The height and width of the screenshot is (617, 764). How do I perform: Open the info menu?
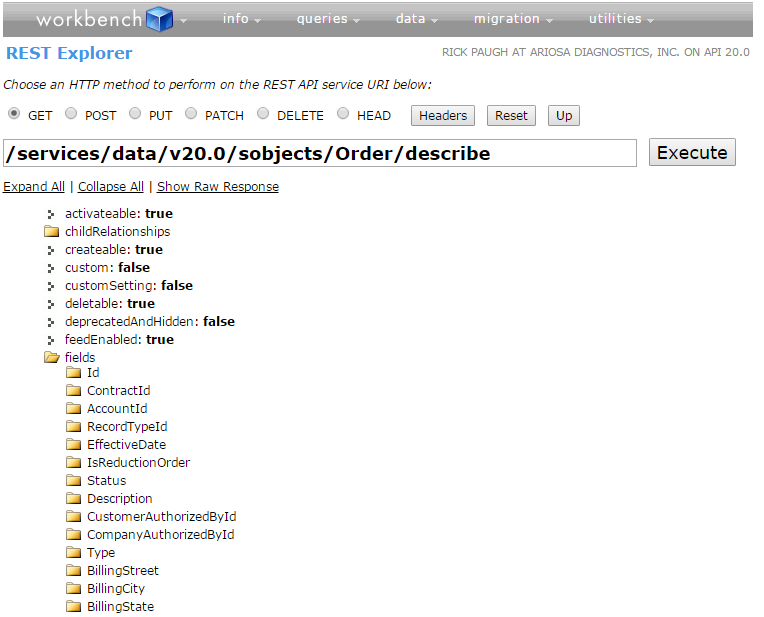click(x=242, y=19)
